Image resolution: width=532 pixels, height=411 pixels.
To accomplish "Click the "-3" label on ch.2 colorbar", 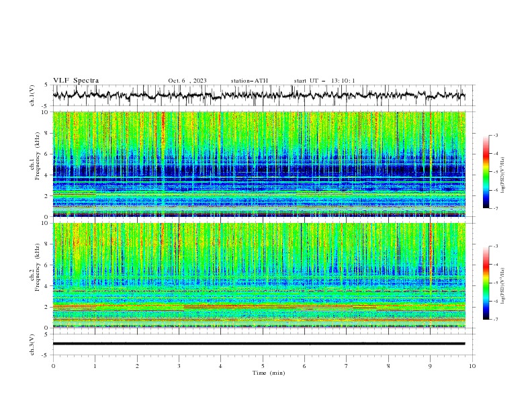I will click(496, 246).
